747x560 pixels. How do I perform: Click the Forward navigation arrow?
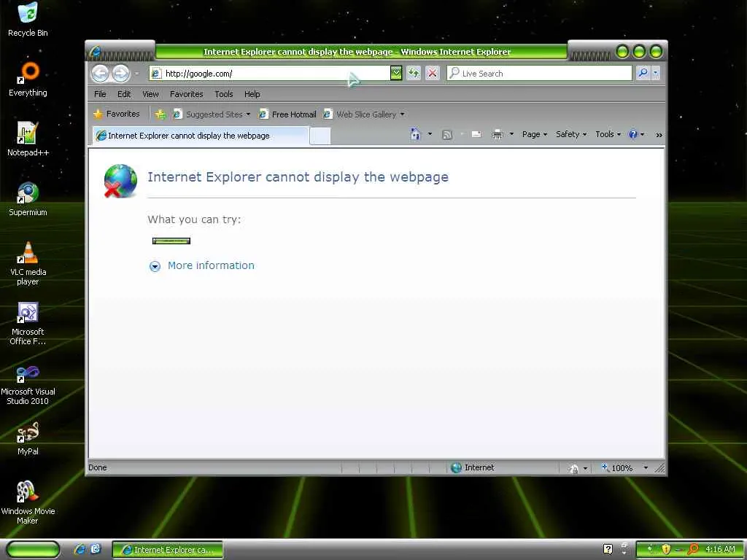pos(121,74)
